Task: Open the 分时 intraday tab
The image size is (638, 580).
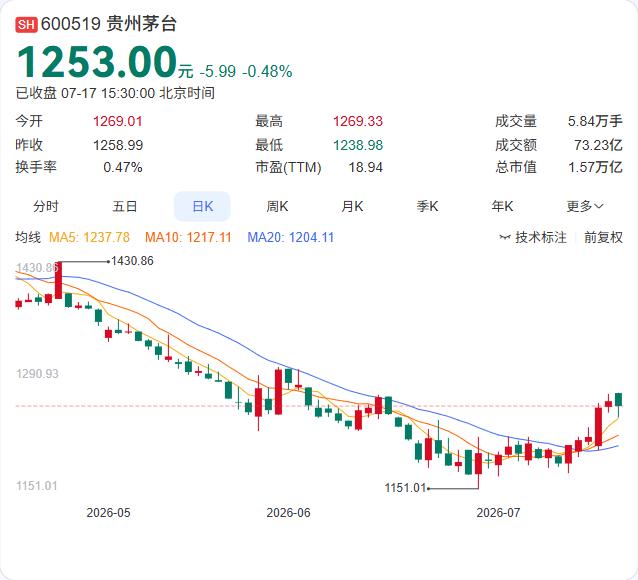Action: click(x=46, y=206)
